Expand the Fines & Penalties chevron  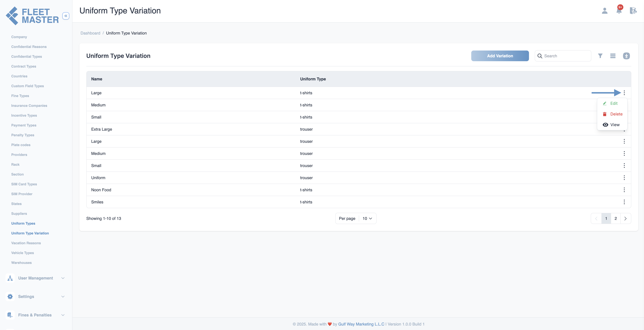click(x=63, y=315)
